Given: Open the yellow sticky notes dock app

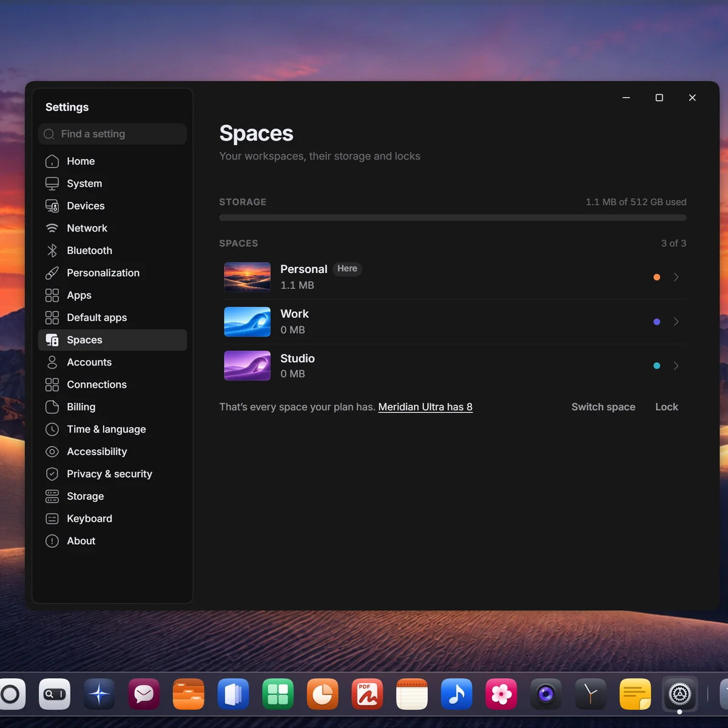Looking at the screenshot, I should 635,694.
